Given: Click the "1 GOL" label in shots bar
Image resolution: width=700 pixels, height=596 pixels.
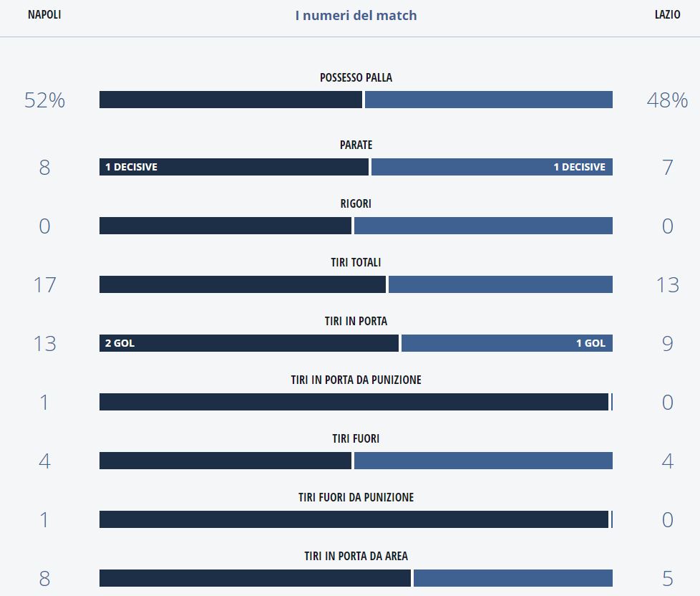Looking at the screenshot, I should coord(590,343).
